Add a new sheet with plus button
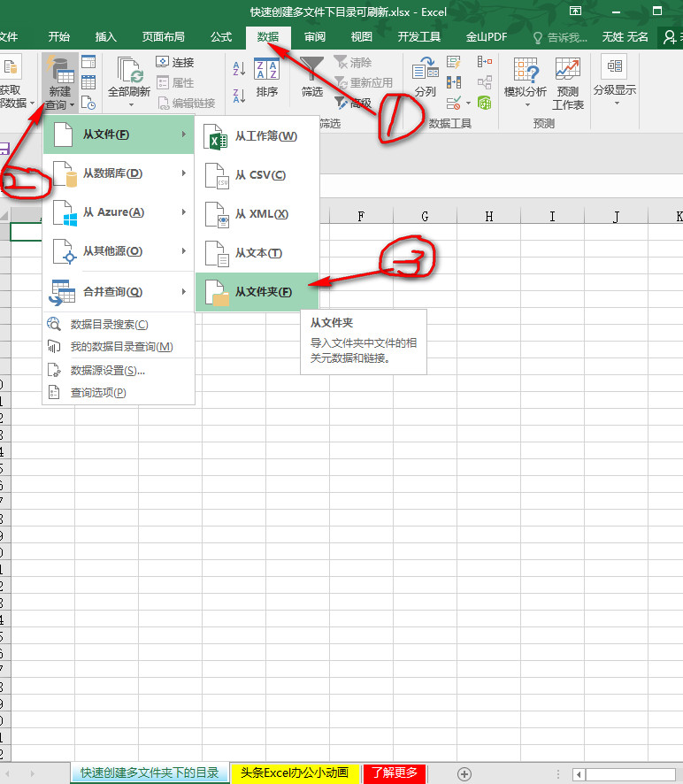The width and height of the screenshot is (683, 784). point(464,773)
